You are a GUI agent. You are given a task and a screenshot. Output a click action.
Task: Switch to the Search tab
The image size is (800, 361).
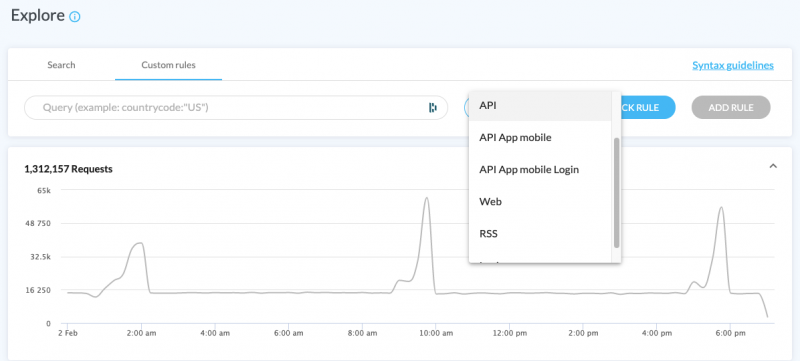[x=61, y=65]
